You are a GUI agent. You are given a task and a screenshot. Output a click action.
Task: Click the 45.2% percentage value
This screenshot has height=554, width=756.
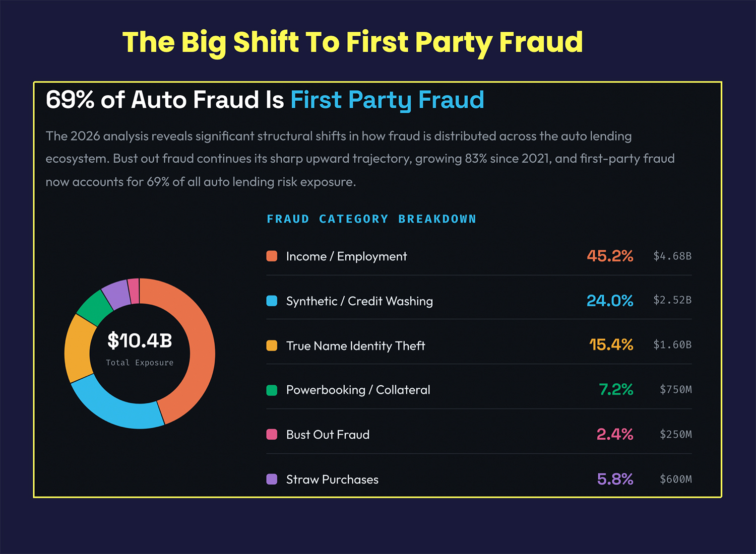tap(610, 256)
